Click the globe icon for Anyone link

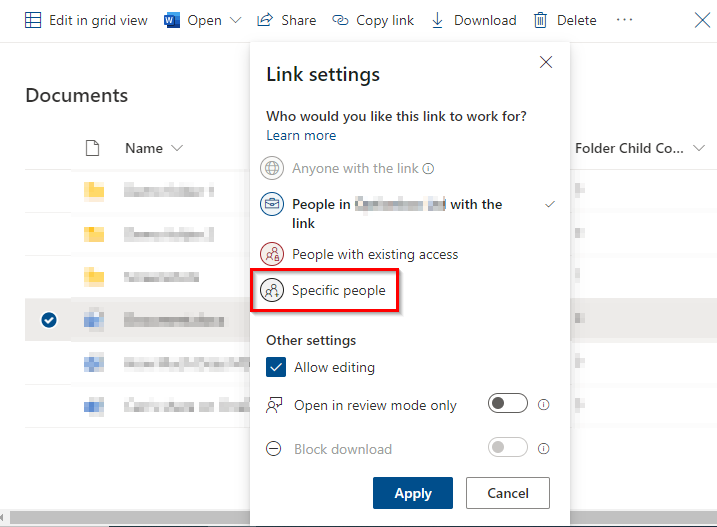click(272, 168)
